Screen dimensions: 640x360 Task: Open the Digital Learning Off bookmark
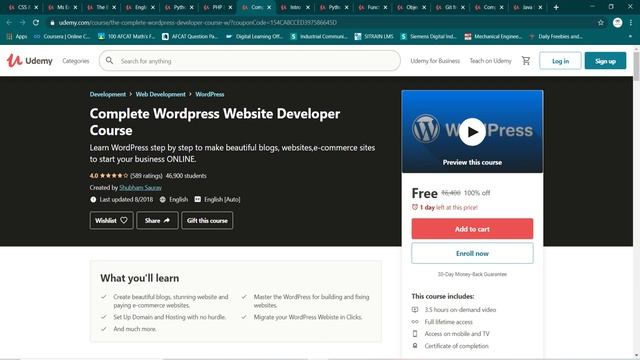(x=254, y=36)
